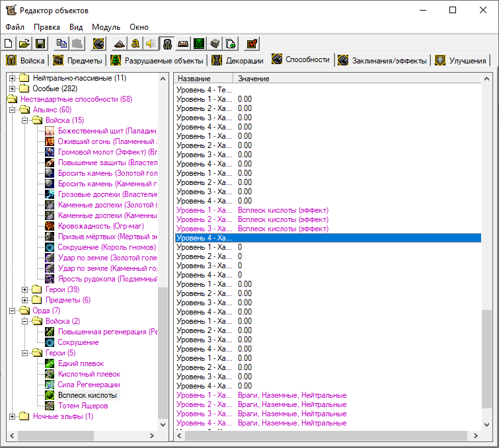Expand the Герои (39) folder
The width and height of the screenshot is (499, 448).
pyautogui.click(x=25, y=289)
